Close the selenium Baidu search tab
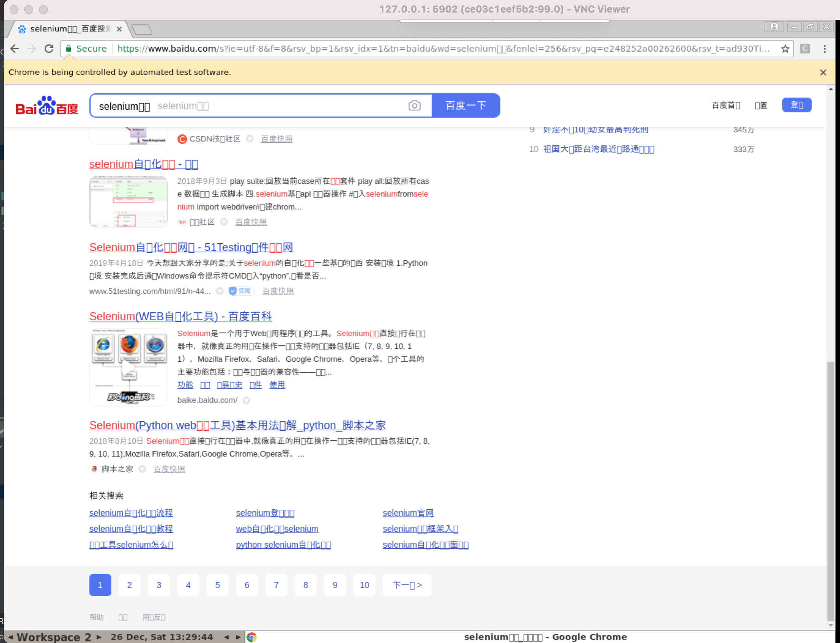This screenshot has height=643, width=840. click(119, 29)
